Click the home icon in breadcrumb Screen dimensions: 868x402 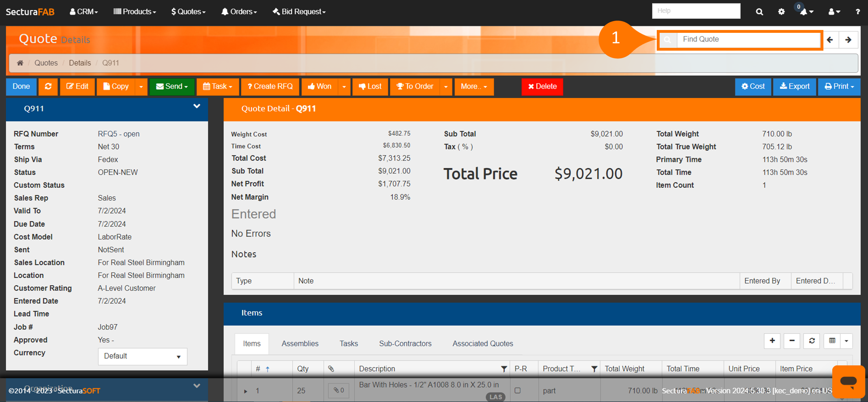[x=20, y=63]
